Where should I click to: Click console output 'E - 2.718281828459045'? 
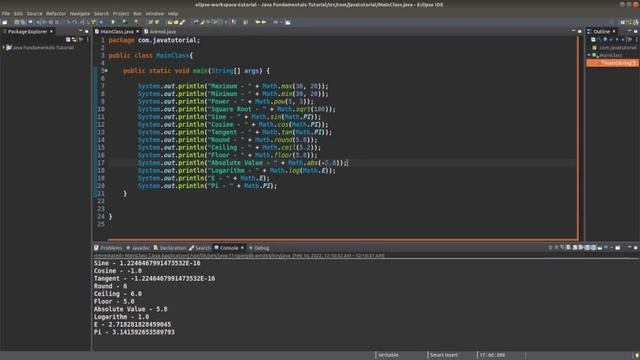point(133,324)
